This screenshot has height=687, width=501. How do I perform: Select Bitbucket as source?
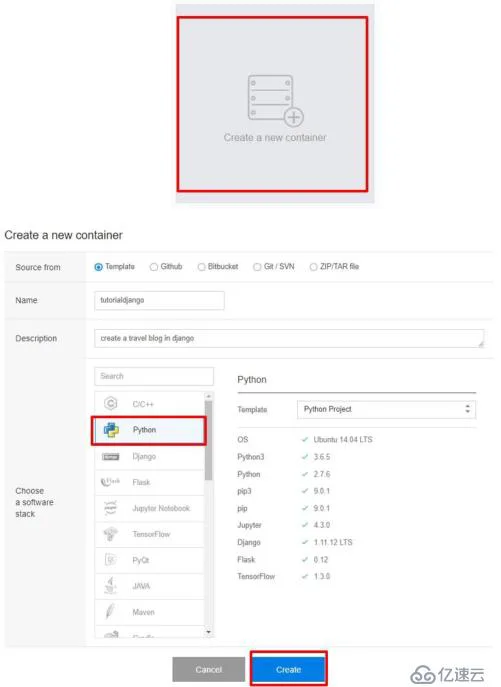click(201, 267)
